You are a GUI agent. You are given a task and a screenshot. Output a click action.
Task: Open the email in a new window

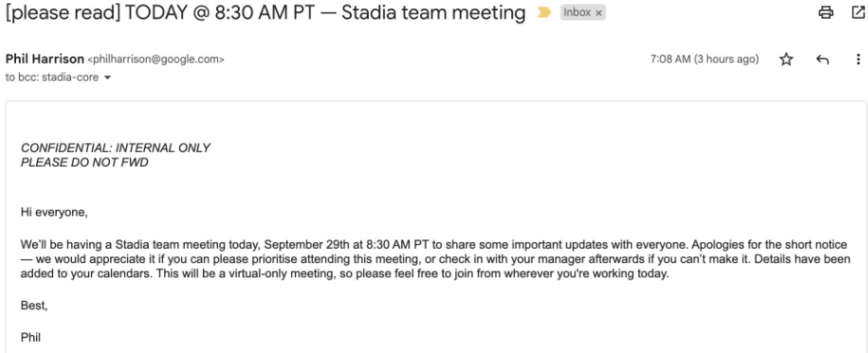coord(859,12)
